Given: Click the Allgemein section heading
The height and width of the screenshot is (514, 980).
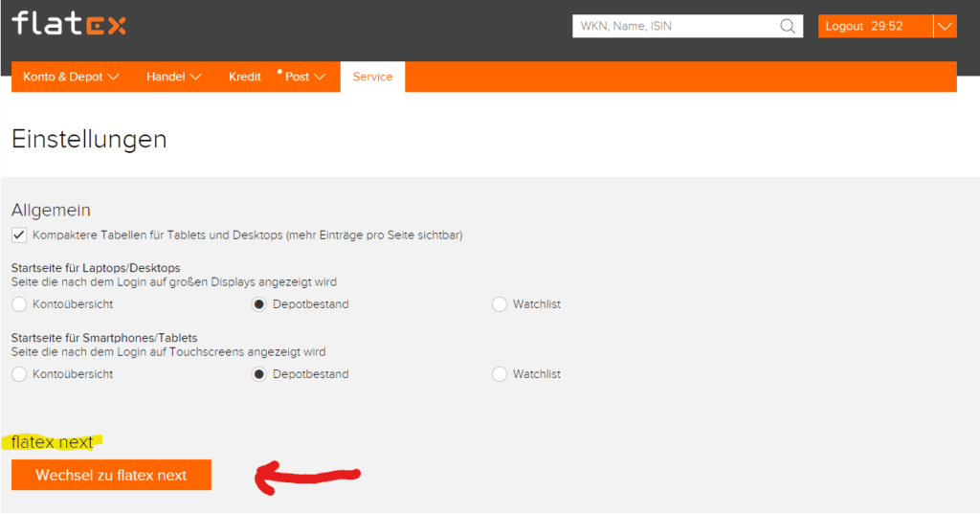Looking at the screenshot, I should [51, 211].
